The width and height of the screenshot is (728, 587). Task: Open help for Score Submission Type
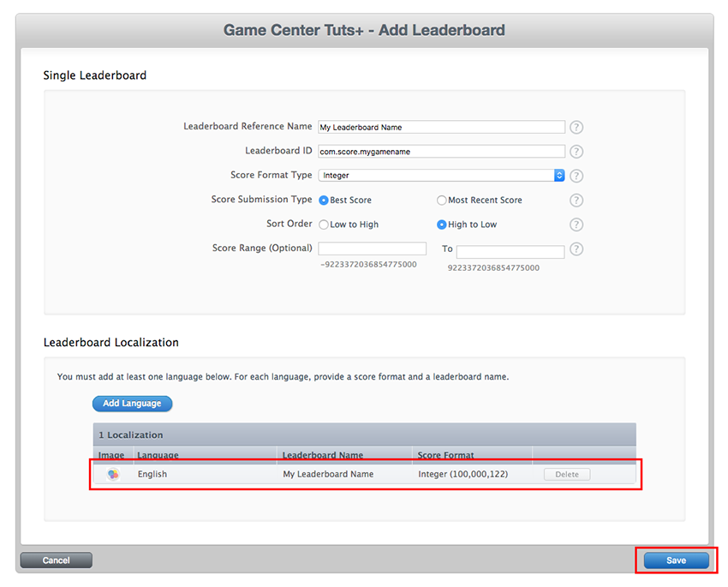[x=576, y=201]
